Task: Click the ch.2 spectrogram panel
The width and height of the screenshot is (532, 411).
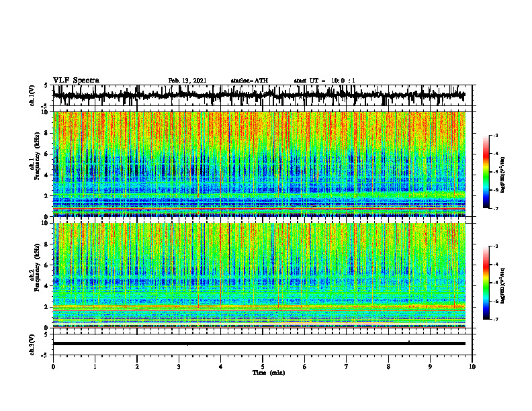Action: [259, 275]
